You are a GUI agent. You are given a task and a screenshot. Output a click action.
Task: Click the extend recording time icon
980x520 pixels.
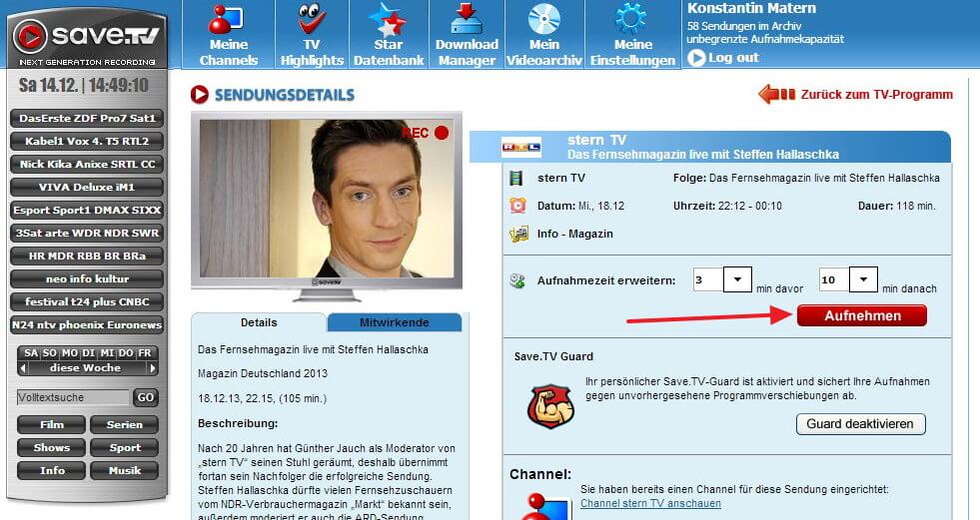click(516, 280)
